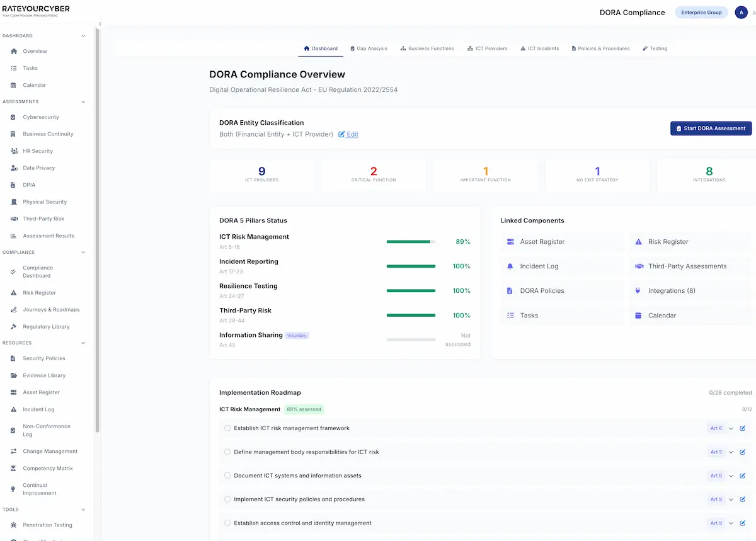Check off 'Establish ICT risk management framework'
Viewport: 756px width, 541px height.
point(227,428)
